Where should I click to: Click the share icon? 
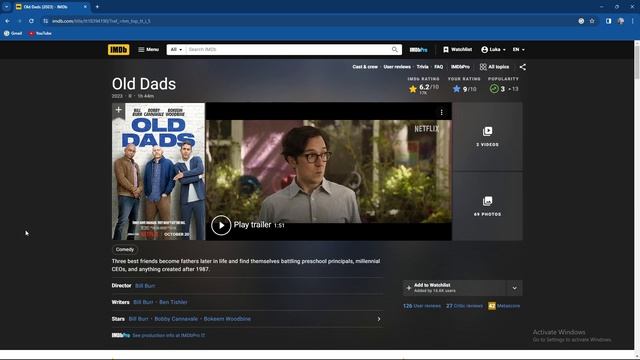point(522,67)
